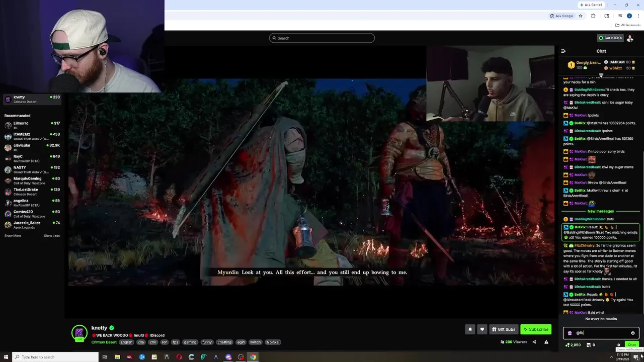644x362 pixels.
Task: Select the NoPixel tag
Action: click(x=273, y=342)
